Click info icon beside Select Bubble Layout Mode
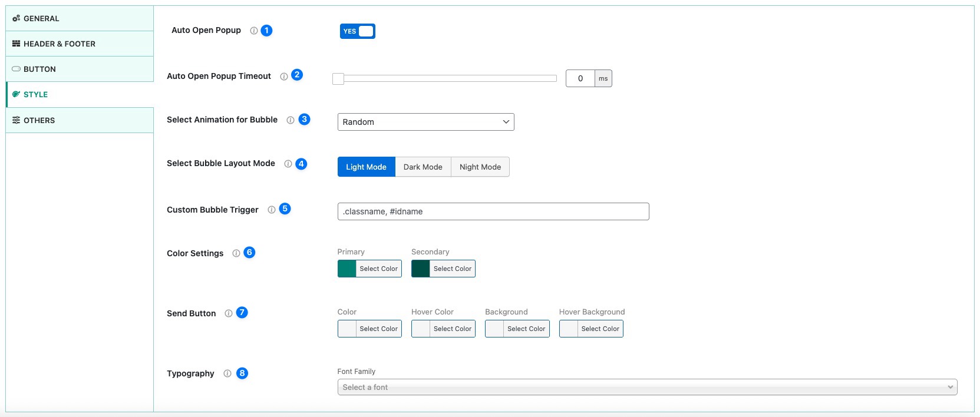 [288, 164]
